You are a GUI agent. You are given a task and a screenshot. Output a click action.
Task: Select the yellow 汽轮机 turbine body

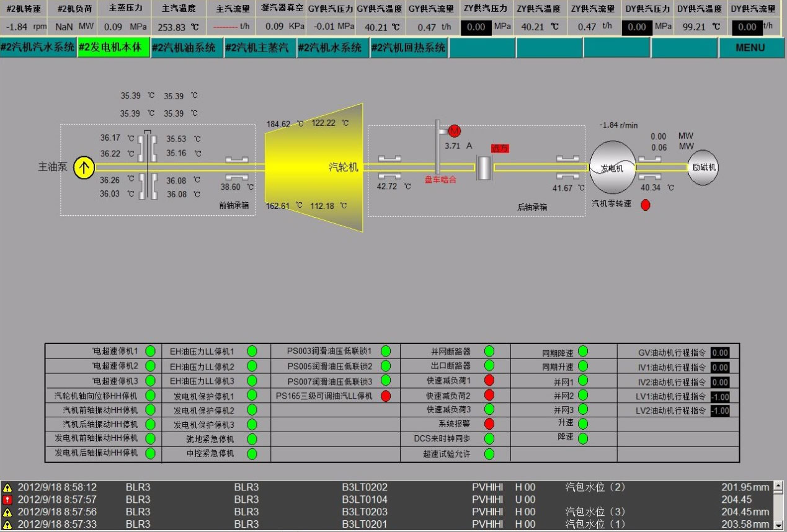(x=314, y=167)
